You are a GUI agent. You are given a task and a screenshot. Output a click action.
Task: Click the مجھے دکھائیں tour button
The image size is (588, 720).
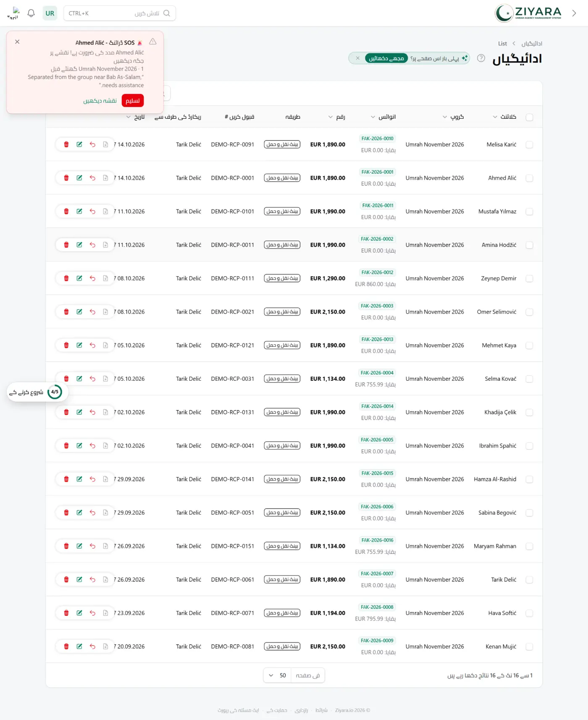[386, 58]
